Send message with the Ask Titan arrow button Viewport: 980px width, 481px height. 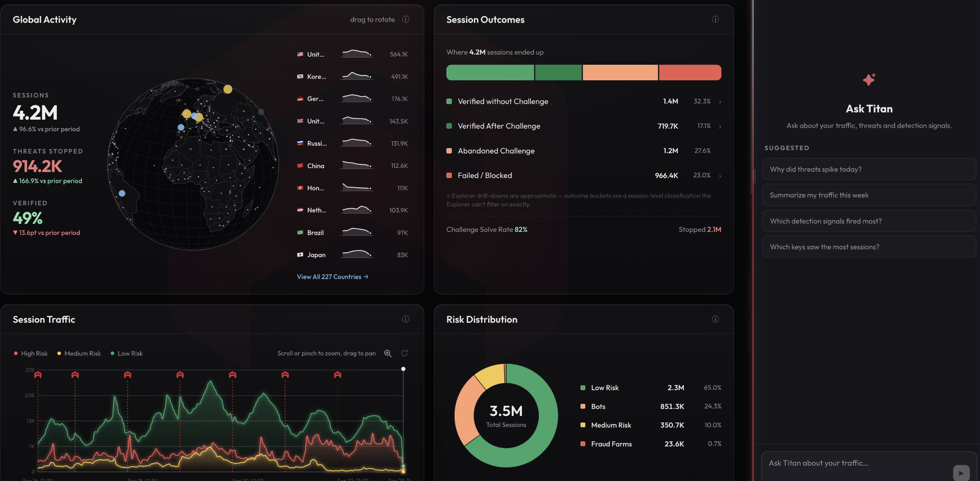click(x=961, y=473)
